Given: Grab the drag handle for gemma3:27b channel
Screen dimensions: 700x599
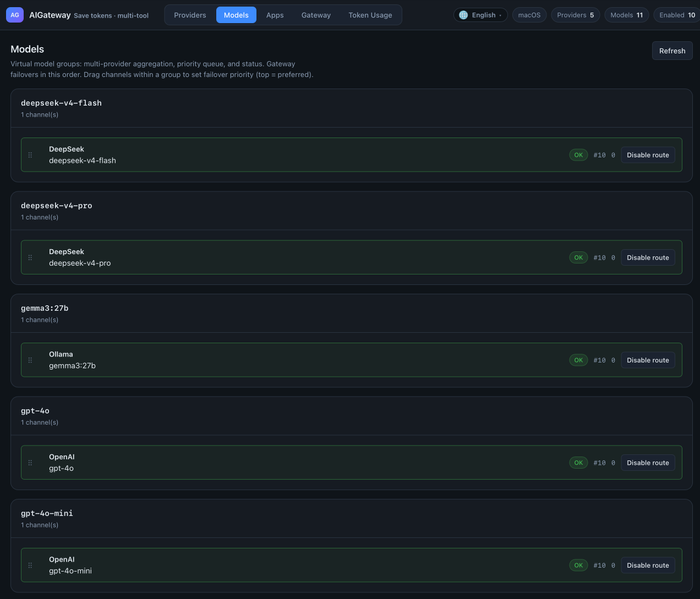Looking at the screenshot, I should pyautogui.click(x=30, y=360).
